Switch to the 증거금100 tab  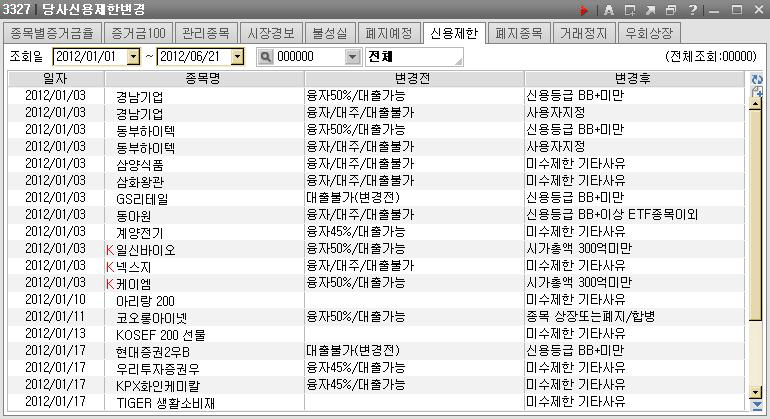click(x=138, y=33)
